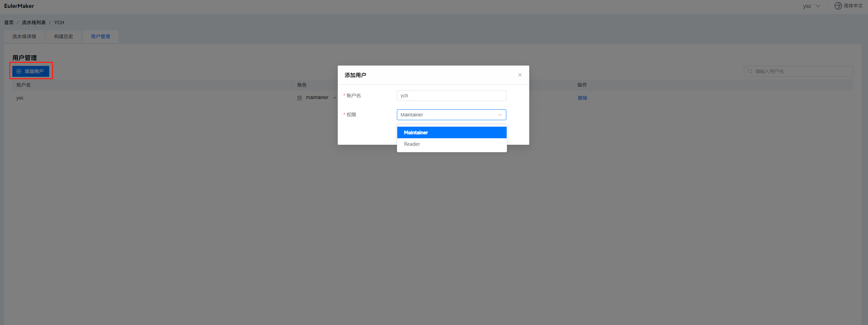
Task: Open the 构建历史 tab
Action: pyautogui.click(x=64, y=37)
